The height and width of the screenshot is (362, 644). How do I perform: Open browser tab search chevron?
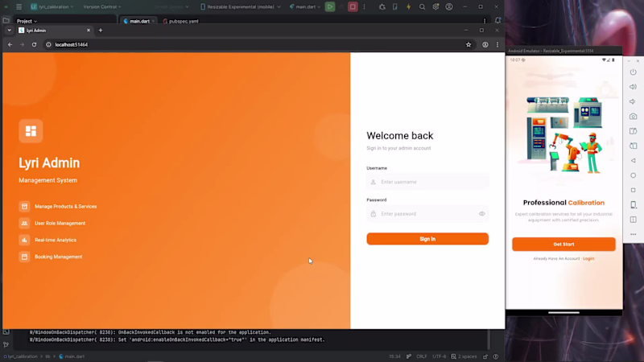[x=9, y=31]
